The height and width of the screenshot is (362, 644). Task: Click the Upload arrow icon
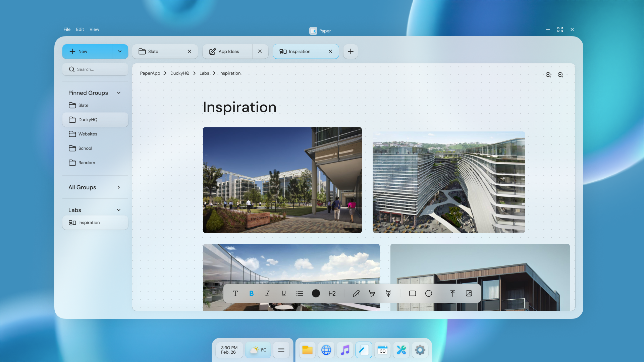click(452, 294)
